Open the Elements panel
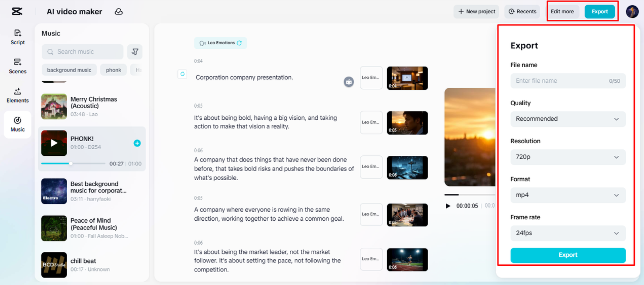The image size is (644, 285). pyautogui.click(x=17, y=96)
